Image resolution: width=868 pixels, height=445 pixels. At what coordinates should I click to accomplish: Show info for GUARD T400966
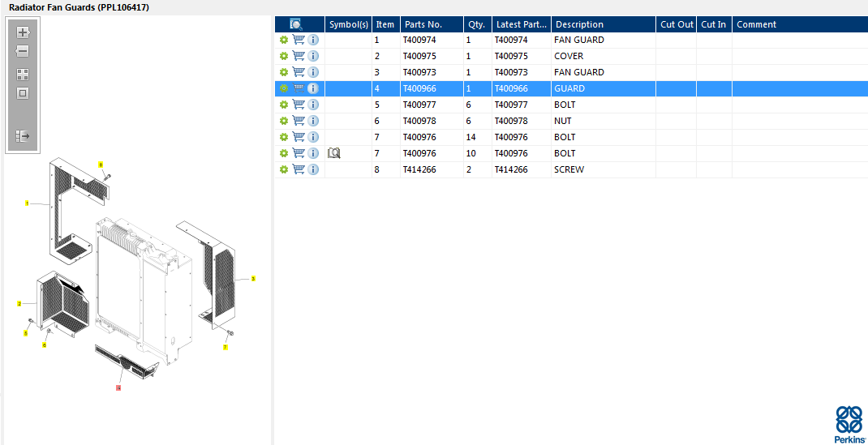(x=313, y=88)
